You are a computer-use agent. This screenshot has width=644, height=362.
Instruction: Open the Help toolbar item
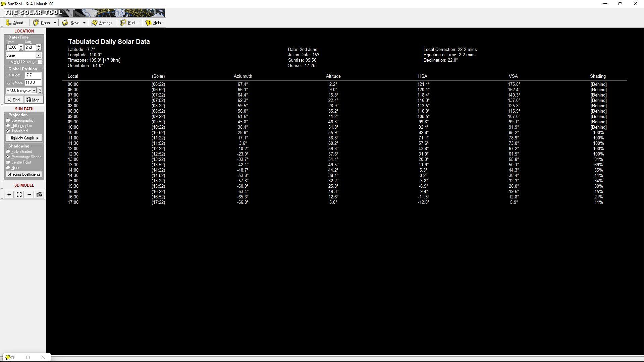coord(149,23)
